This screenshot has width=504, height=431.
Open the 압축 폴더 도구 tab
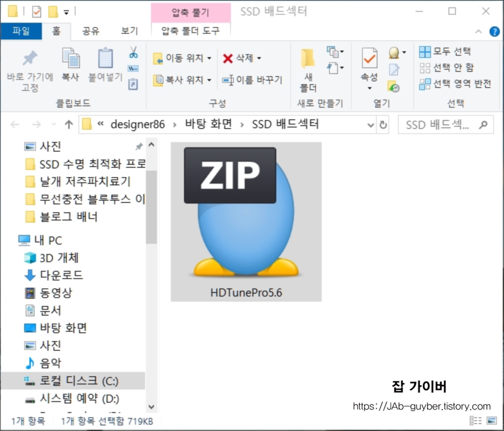[x=191, y=30]
